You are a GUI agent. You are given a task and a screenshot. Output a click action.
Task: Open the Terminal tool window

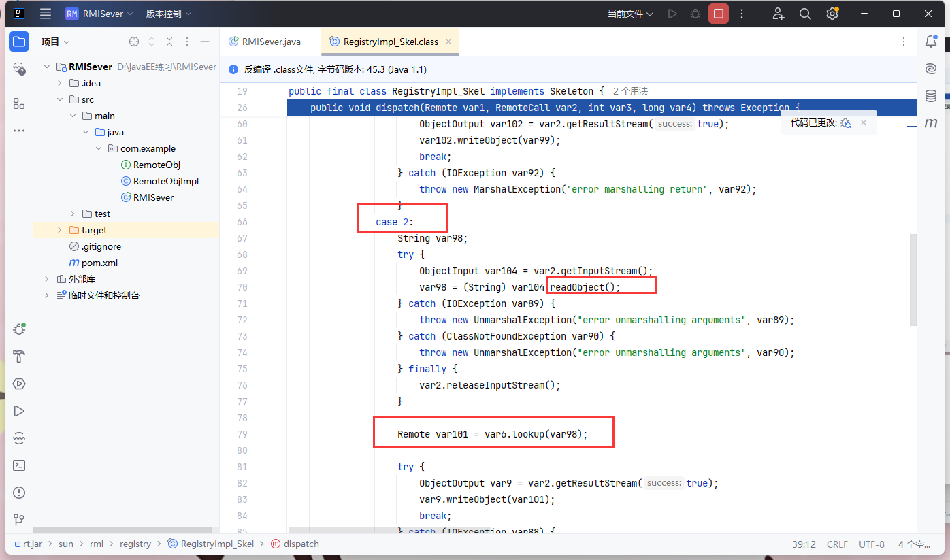(19, 465)
